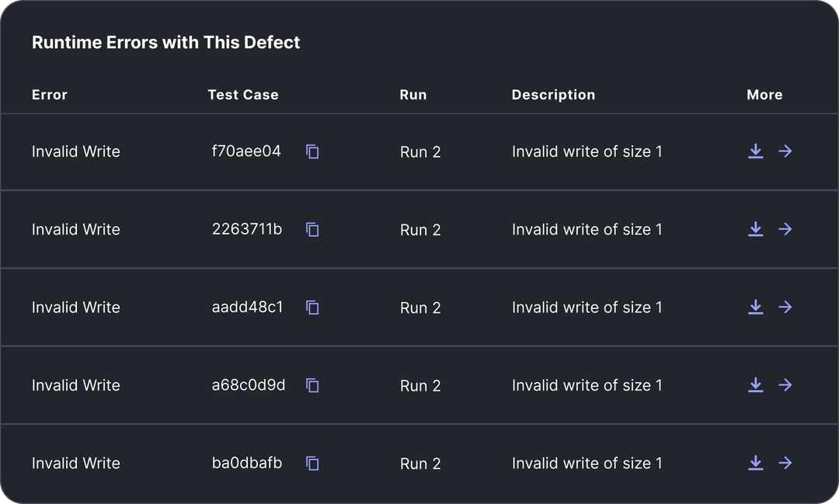Select the test case text aadd48c1
The image size is (839, 504).
click(247, 307)
